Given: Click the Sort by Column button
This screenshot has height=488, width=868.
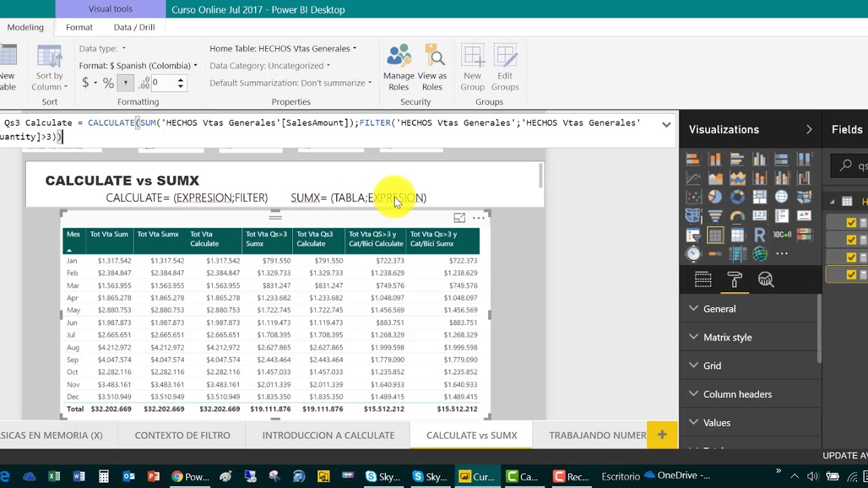Looking at the screenshot, I should (50, 68).
